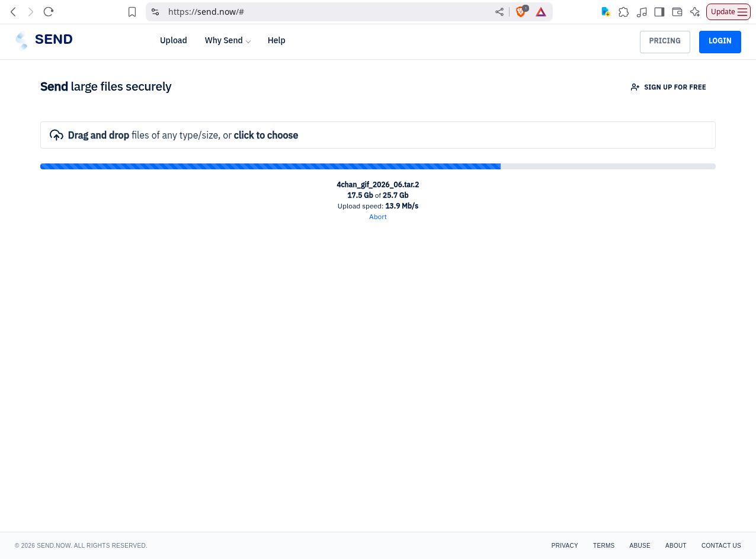Open the media music note icon

click(x=642, y=12)
